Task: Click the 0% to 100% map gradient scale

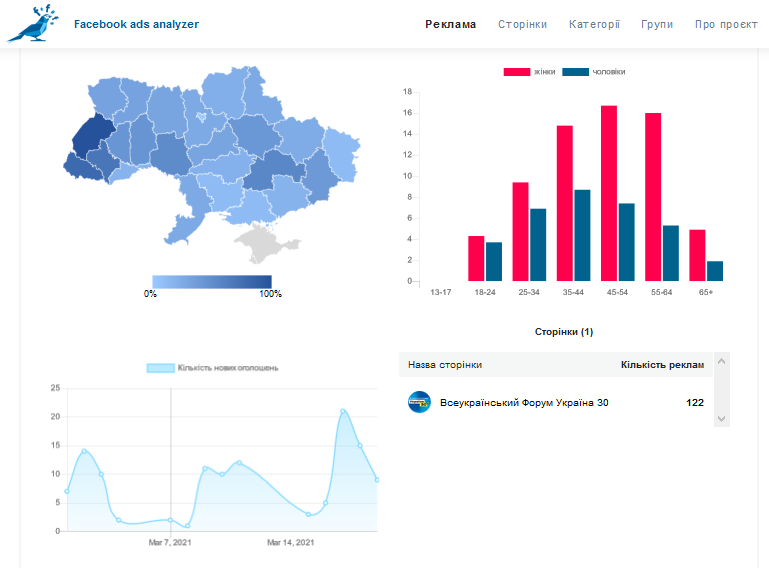Action: pos(212,281)
